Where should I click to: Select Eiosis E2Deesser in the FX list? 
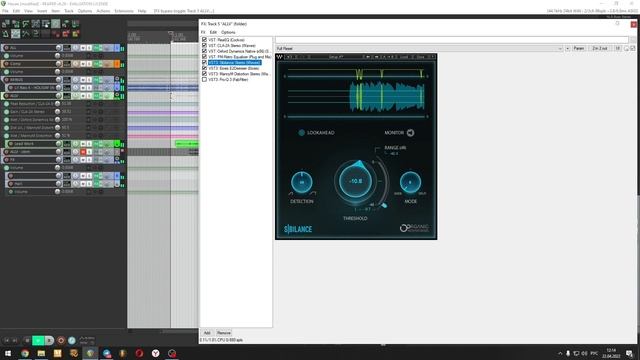[x=233, y=69]
